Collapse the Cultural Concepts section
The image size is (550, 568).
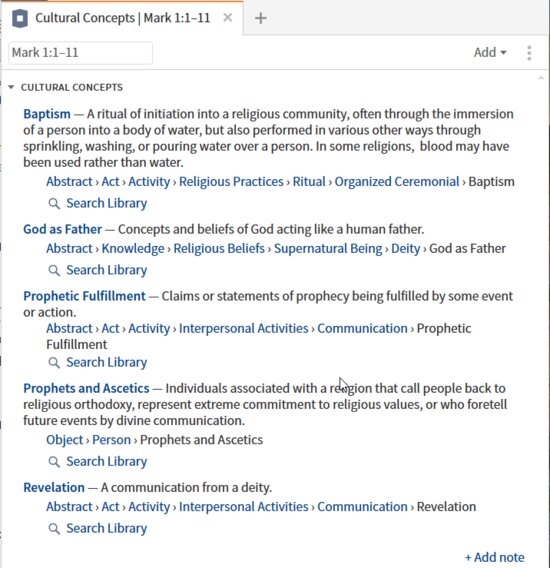tap(11, 87)
